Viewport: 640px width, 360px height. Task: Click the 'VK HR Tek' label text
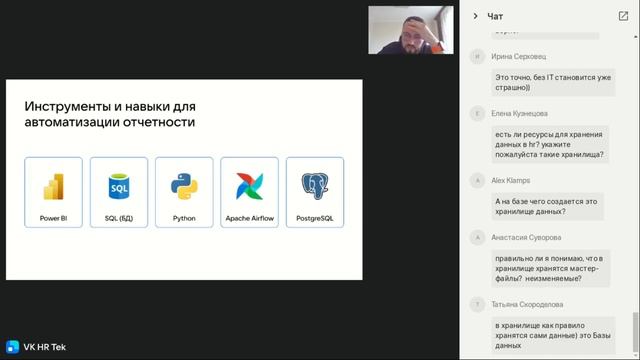(44, 347)
